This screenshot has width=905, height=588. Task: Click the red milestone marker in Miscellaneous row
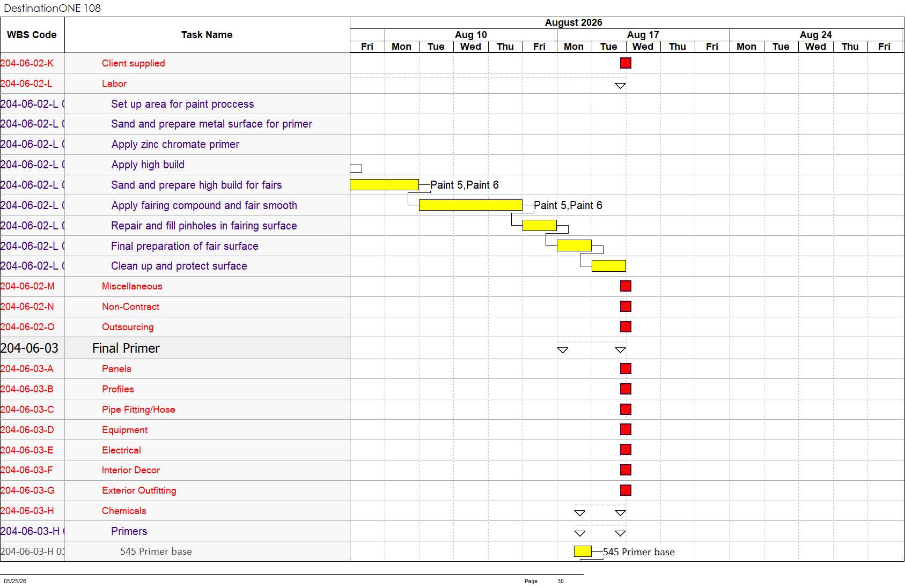tap(626, 286)
